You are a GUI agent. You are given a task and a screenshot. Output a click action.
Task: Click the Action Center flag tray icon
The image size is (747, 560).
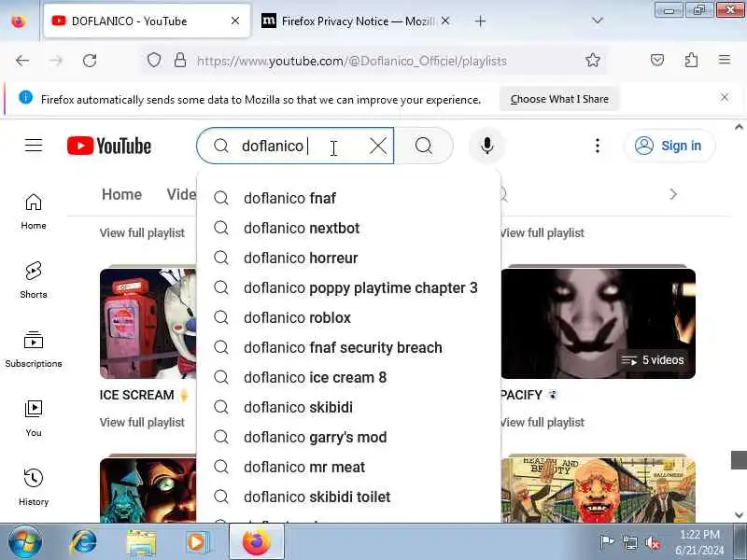tap(607, 542)
